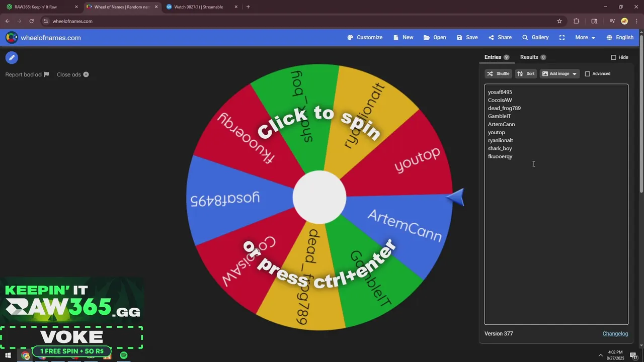Bookmark this page with the star
Viewport: 644px width, 362px height.
coord(559,21)
